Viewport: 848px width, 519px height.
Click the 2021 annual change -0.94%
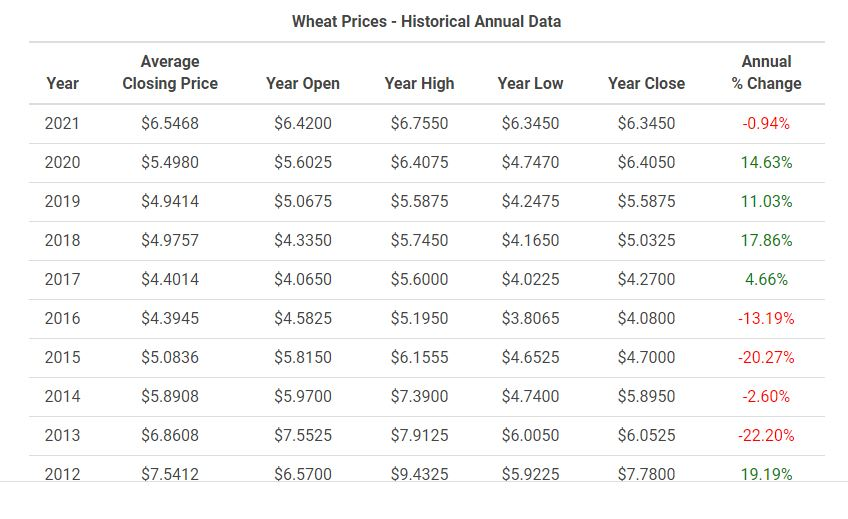click(x=766, y=124)
